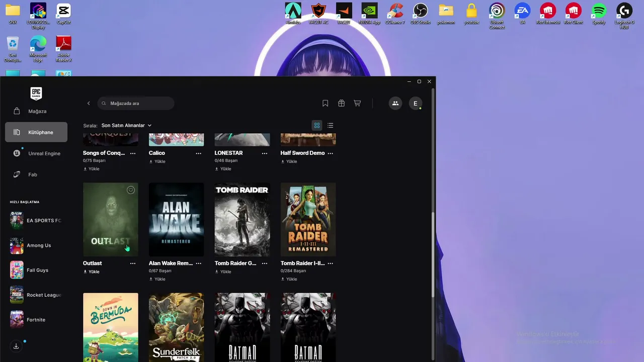Switch library to grid view
This screenshot has width=644, height=362.
[x=317, y=125]
